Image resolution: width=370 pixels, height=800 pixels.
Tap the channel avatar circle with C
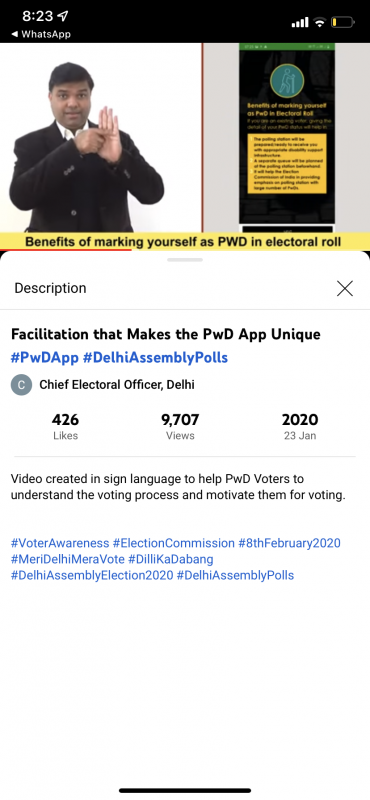[x=21, y=385]
